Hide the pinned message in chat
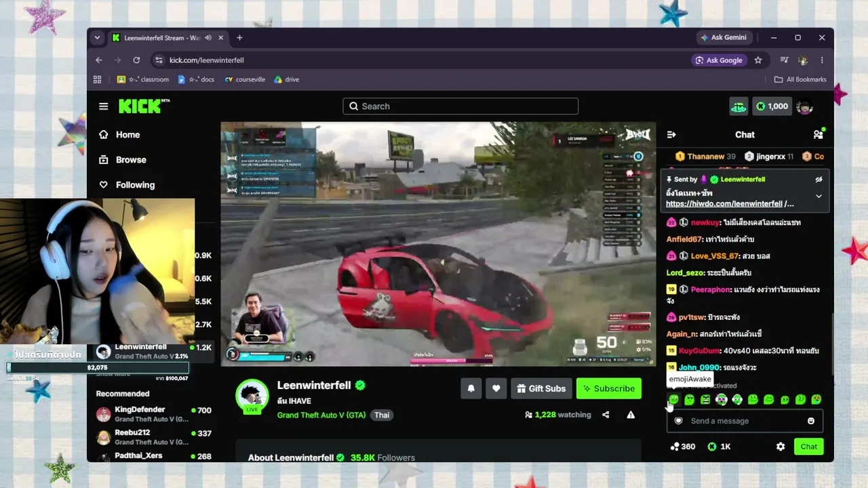Image resolution: width=868 pixels, height=488 pixels. point(818,180)
